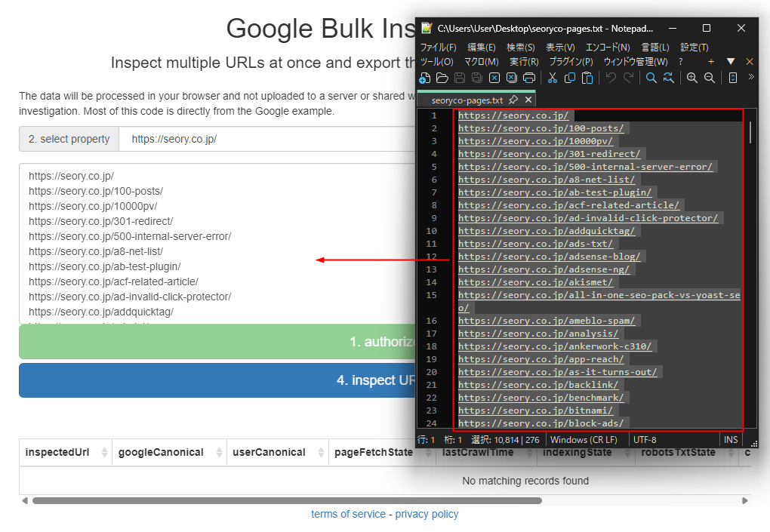
Task: Click the Notepad++ vertical scrollbar thumb
Action: (750, 132)
